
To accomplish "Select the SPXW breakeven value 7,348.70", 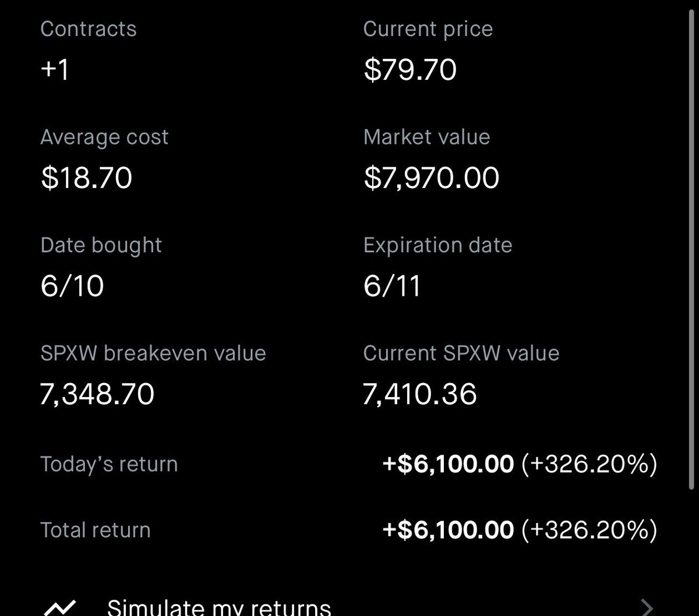I will (97, 394).
